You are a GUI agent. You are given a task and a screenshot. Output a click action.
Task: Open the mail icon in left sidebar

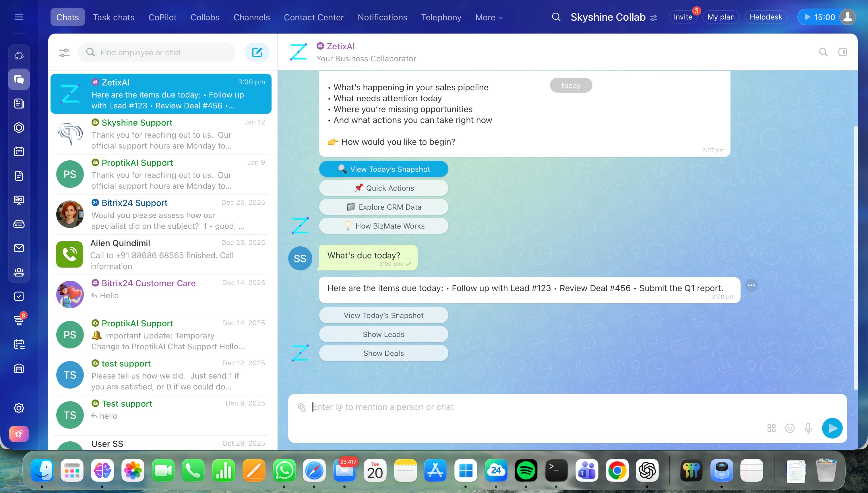19,248
